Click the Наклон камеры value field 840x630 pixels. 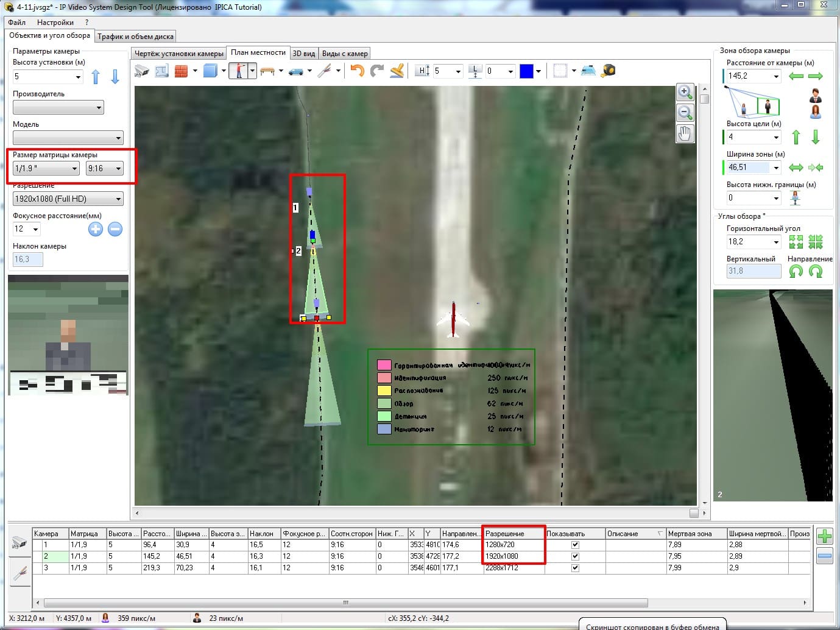click(28, 260)
